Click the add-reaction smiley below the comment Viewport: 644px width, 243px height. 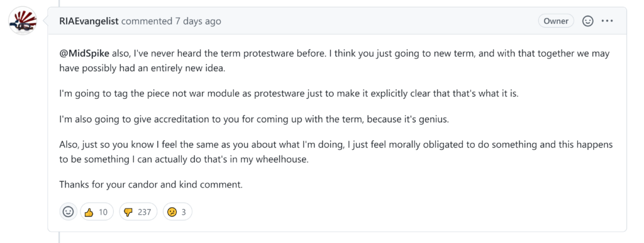68,212
